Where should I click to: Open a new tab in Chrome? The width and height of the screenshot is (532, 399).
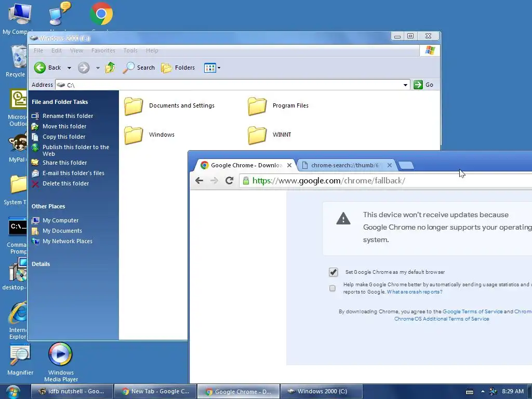406,165
